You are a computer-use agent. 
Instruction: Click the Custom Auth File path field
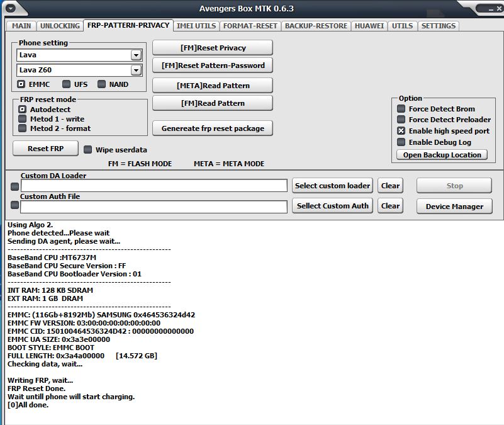click(154, 207)
